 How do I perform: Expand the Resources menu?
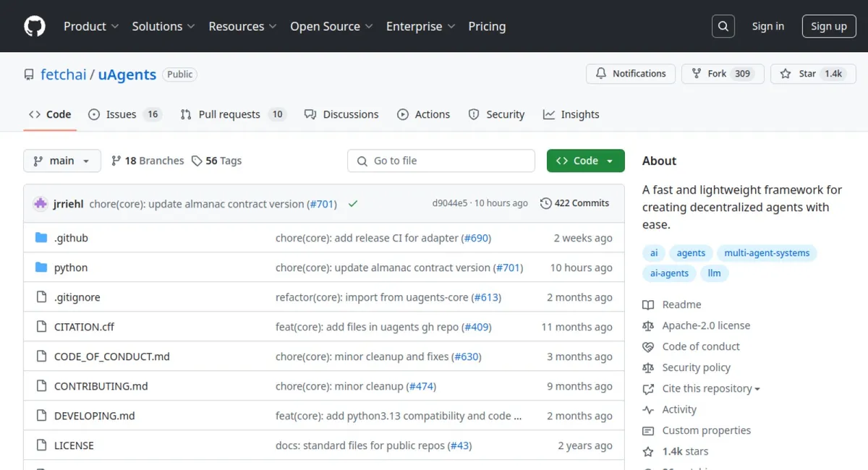(243, 26)
